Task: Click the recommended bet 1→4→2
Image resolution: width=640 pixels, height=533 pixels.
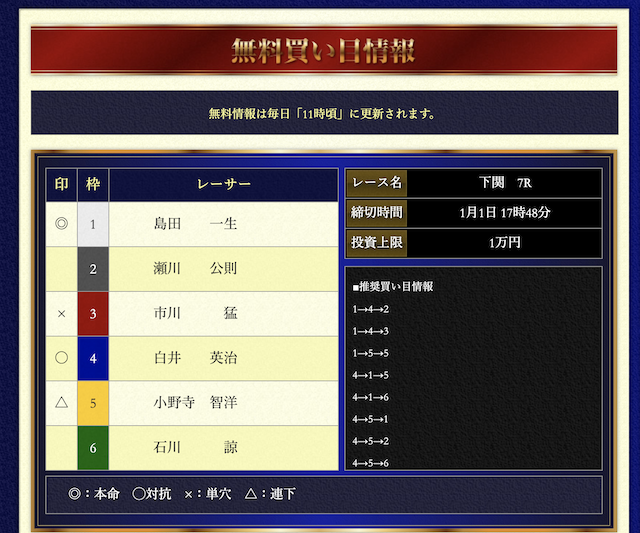Action: coord(371,309)
